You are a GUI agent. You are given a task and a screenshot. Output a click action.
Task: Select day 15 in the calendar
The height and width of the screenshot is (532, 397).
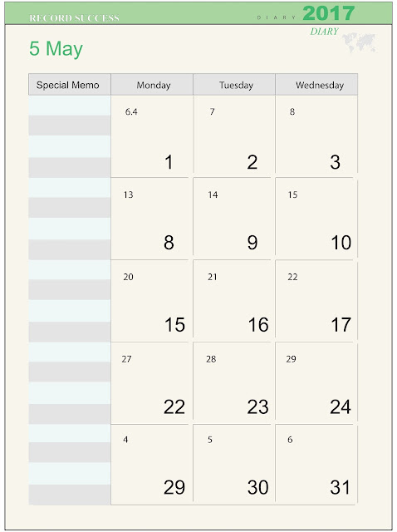coord(152,301)
